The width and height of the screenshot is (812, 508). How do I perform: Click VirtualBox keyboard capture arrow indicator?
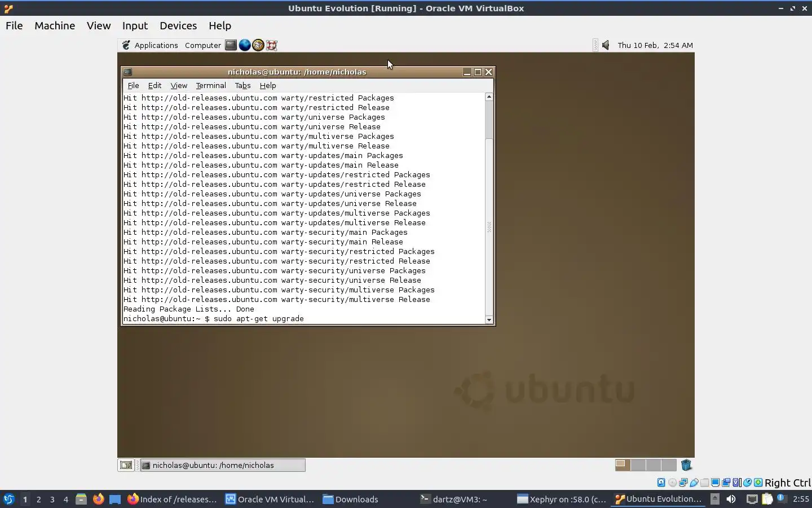click(x=758, y=483)
